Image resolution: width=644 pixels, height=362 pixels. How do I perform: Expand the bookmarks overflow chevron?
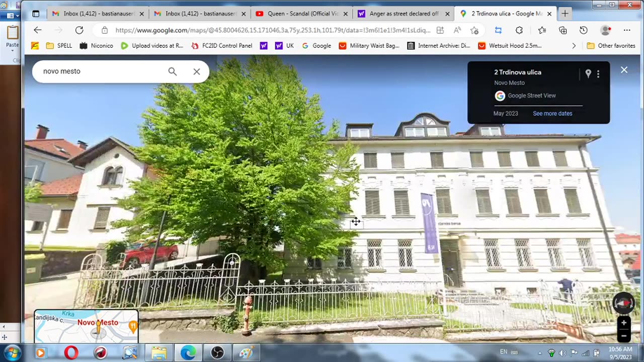[574, 46]
